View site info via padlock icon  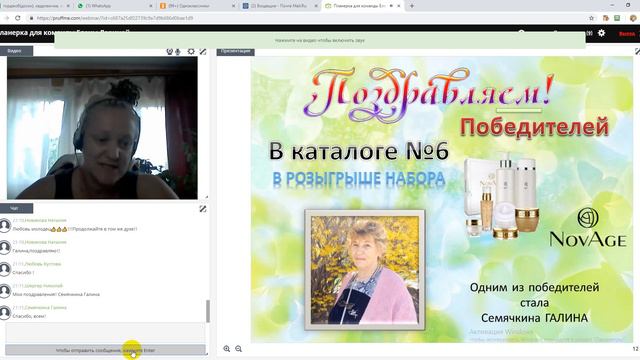31,18
